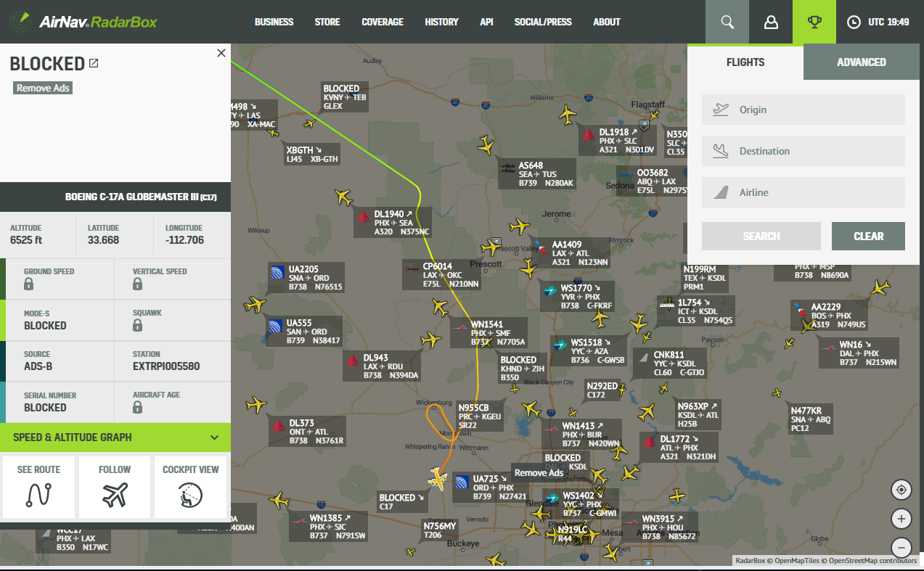The image size is (924, 571).
Task: Click the Origin search field
Action: click(x=804, y=110)
